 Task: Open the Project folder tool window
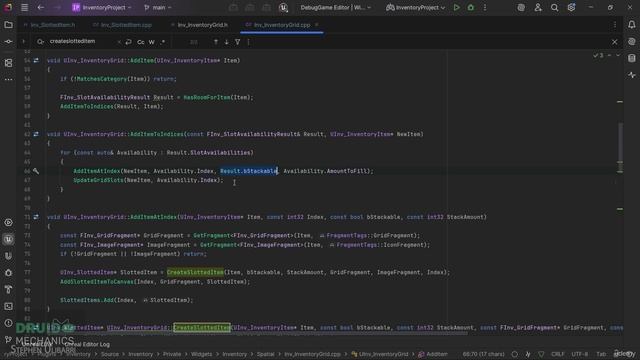tap(8, 25)
